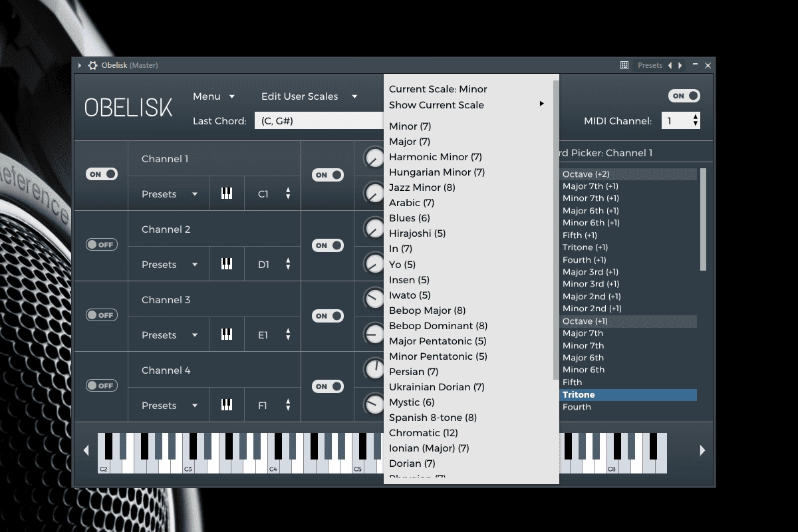This screenshot has width=798, height=532.
Task: Open Channel 3 Presets dropdown
Action: [x=170, y=335]
